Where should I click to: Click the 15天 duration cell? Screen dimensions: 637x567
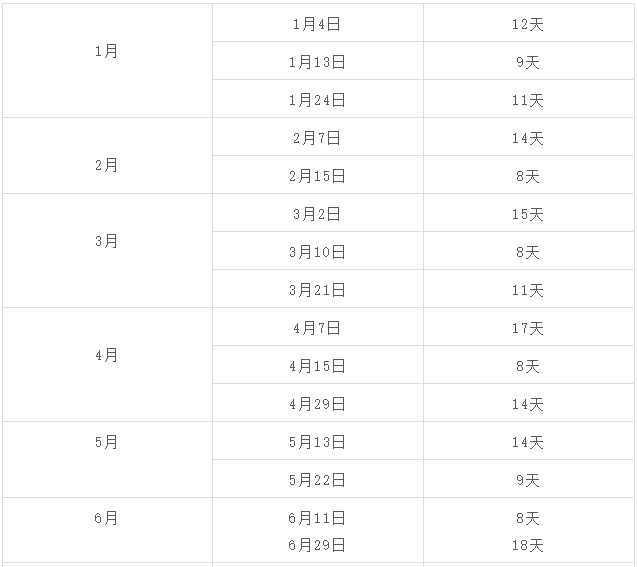(x=527, y=214)
